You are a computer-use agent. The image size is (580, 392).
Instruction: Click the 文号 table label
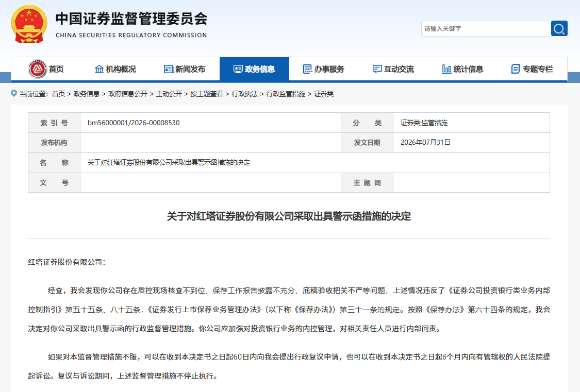tap(54, 183)
